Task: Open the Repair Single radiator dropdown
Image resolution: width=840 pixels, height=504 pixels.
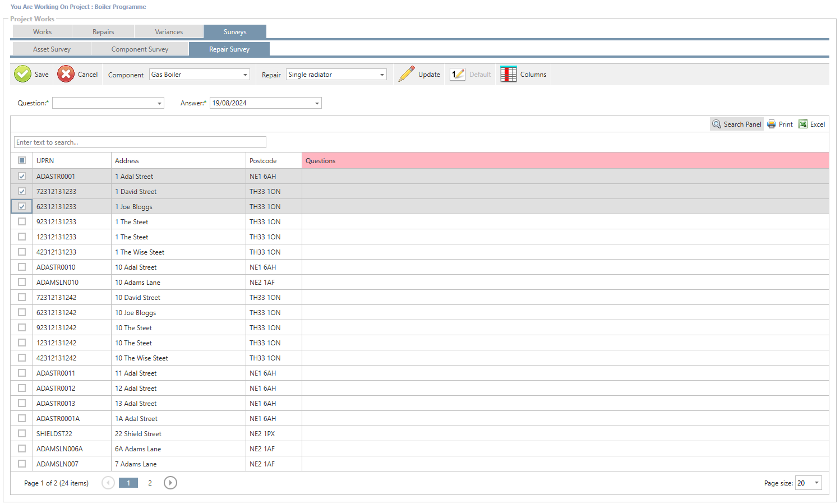Action: pos(382,75)
